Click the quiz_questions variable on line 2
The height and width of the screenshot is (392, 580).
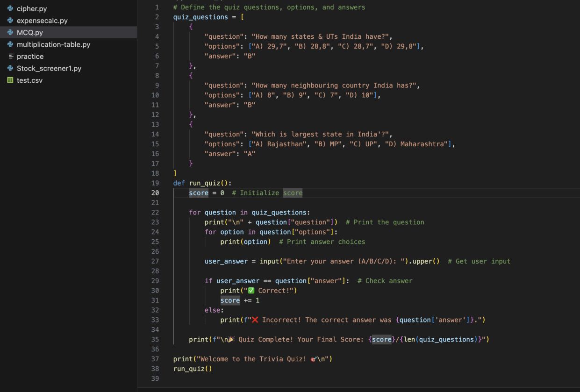pos(201,17)
